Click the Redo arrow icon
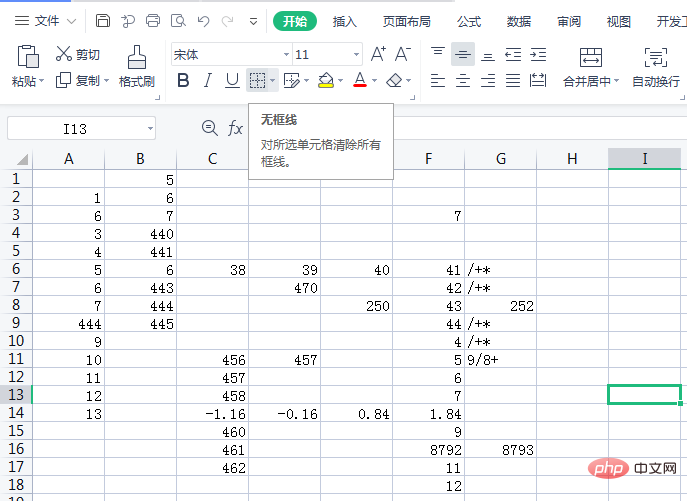 (x=227, y=21)
